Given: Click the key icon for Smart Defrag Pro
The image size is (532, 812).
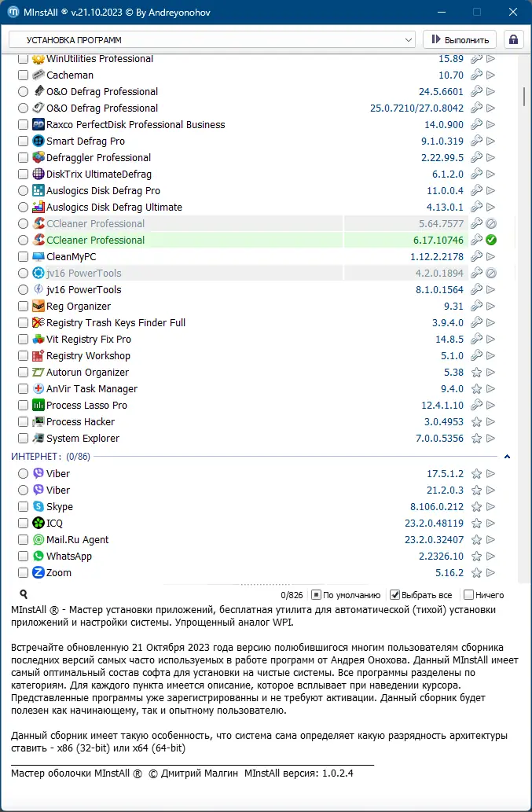Looking at the screenshot, I should click(477, 141).
